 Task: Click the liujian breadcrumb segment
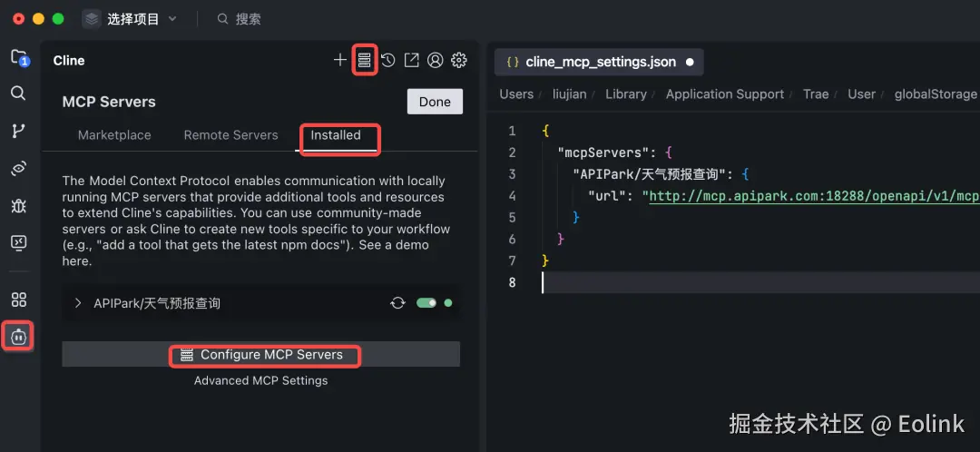pyautogui.click(x=569, y=94)
